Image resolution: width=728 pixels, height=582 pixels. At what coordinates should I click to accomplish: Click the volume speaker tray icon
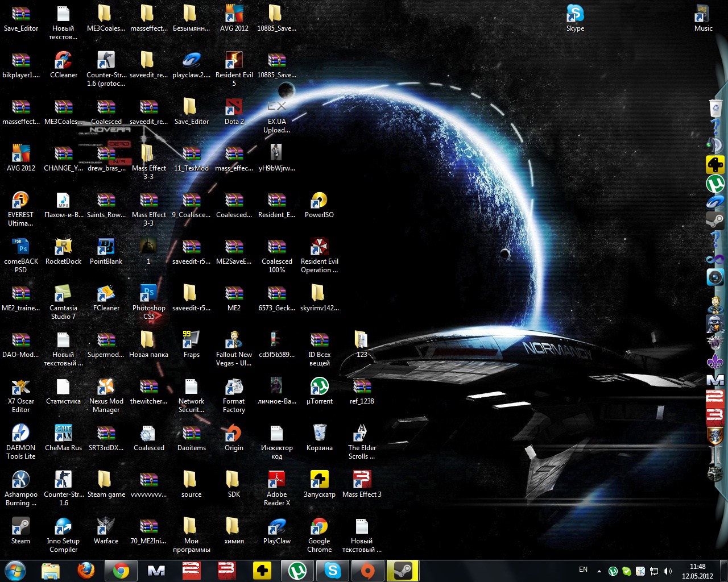(x=668, y=571)
